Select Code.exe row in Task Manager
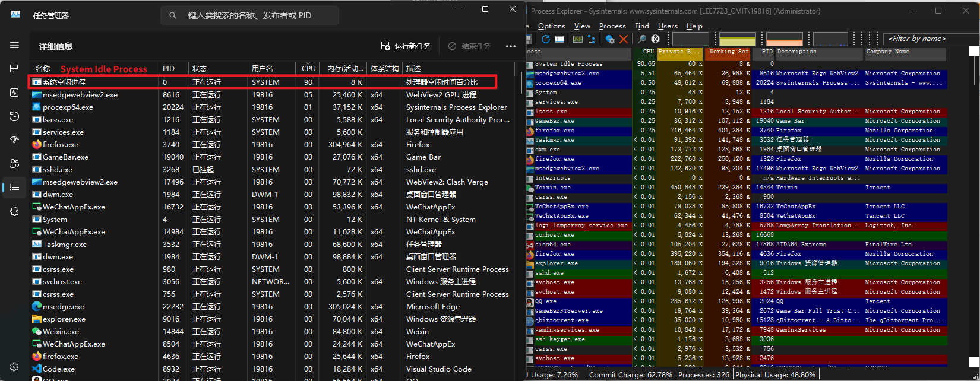Image resolution: width=980 pixels, height=381 pixels. tap(272, 369)
